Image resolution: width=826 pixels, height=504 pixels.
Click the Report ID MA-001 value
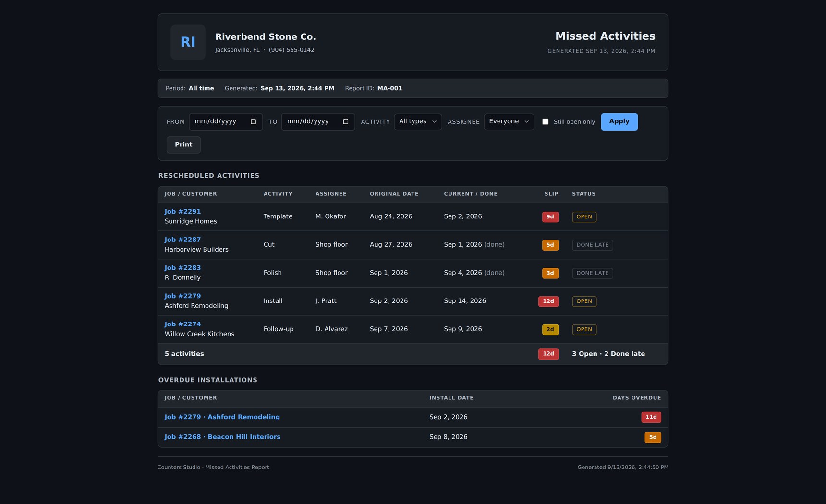point(389,88)
